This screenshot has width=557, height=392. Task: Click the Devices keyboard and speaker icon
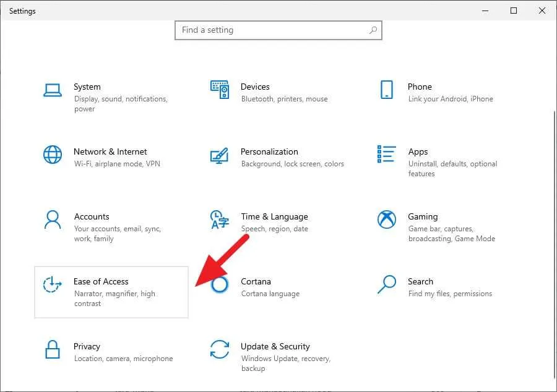(x=220, y=90)
